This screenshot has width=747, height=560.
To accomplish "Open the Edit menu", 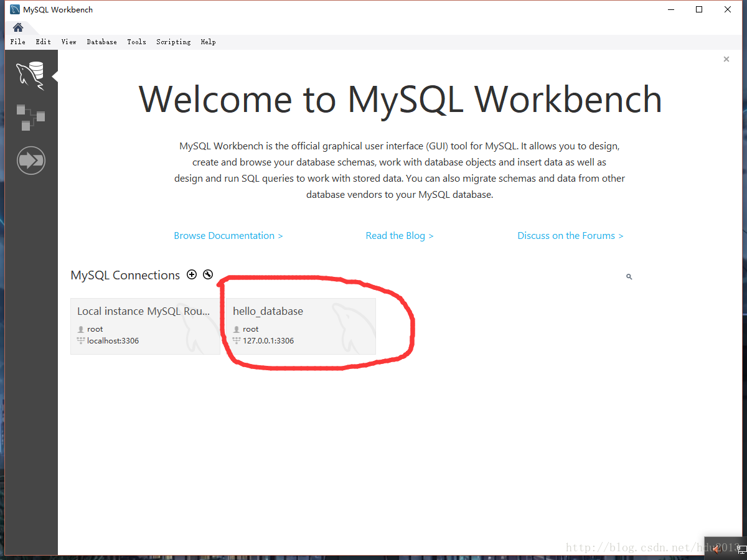I will coord(44,42).
